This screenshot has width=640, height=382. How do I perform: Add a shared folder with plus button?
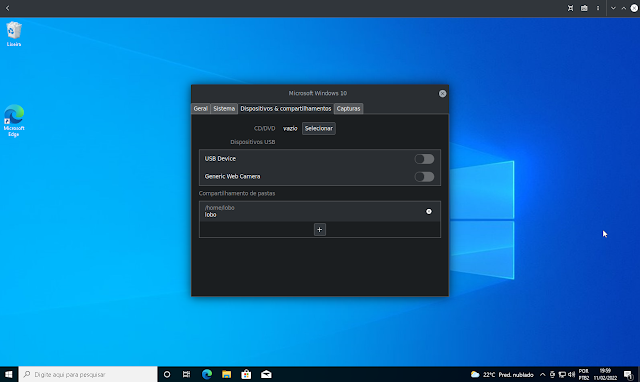pyautogui.click(x=320, y=229)
